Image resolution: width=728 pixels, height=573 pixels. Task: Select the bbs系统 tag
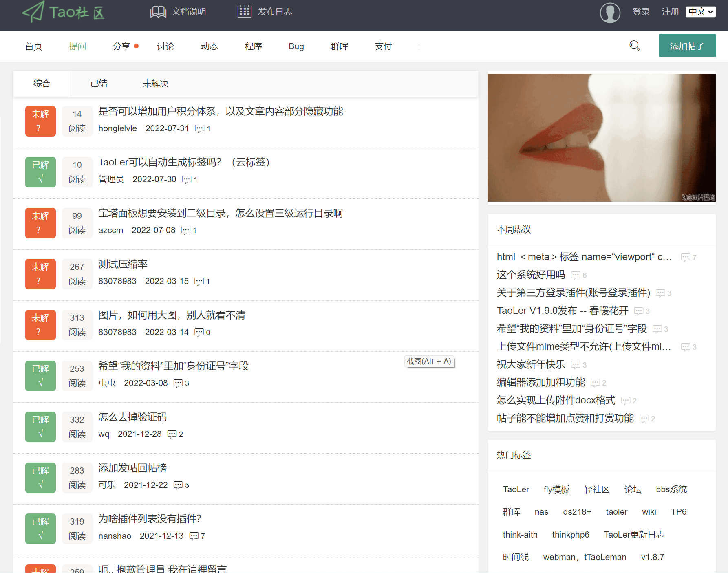point(671,489)
